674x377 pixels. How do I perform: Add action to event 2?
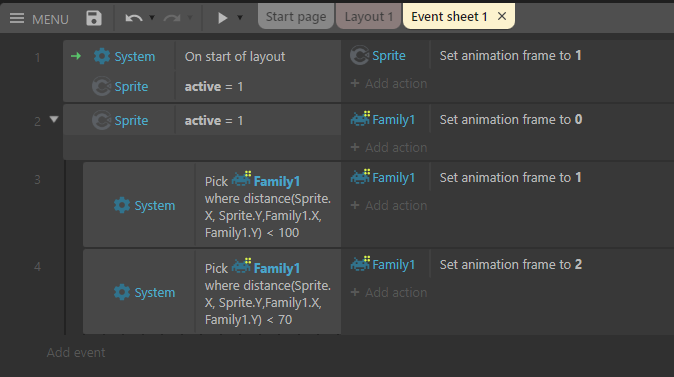[x=389, y=147]
